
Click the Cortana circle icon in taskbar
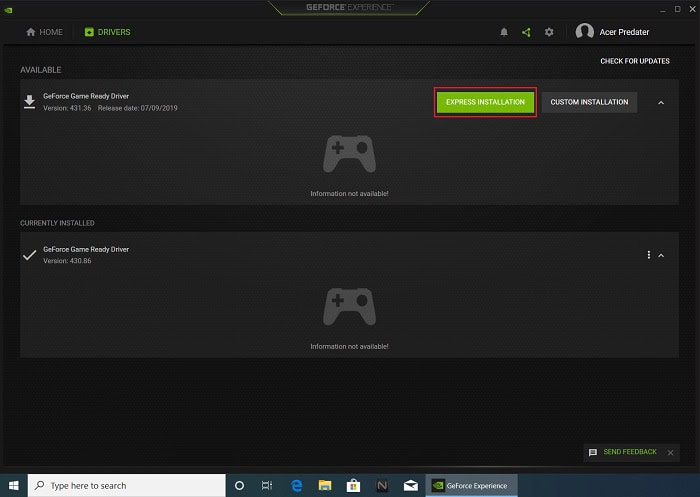coord(239,485)
